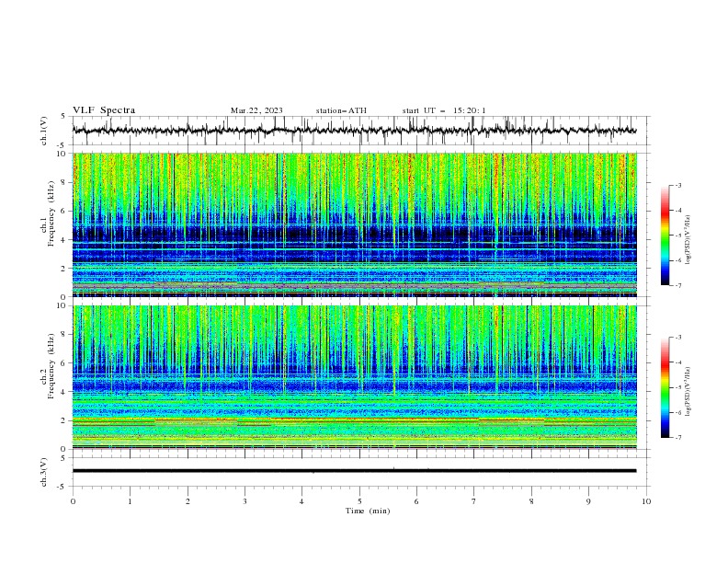Click the ch.3 flat black waveform trace
The height and width of the screenshot is (563, 728).
point(354,471)
